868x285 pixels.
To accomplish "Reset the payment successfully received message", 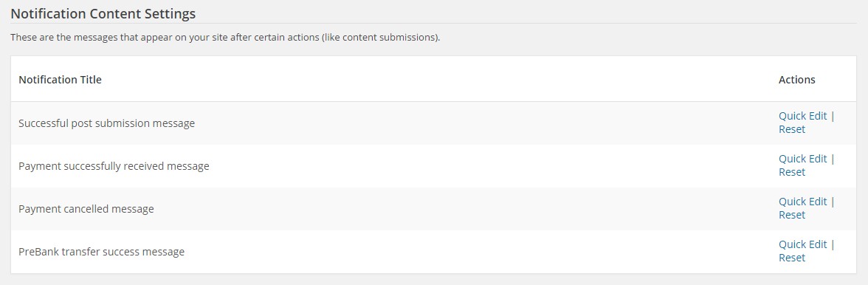I will 791,171.
